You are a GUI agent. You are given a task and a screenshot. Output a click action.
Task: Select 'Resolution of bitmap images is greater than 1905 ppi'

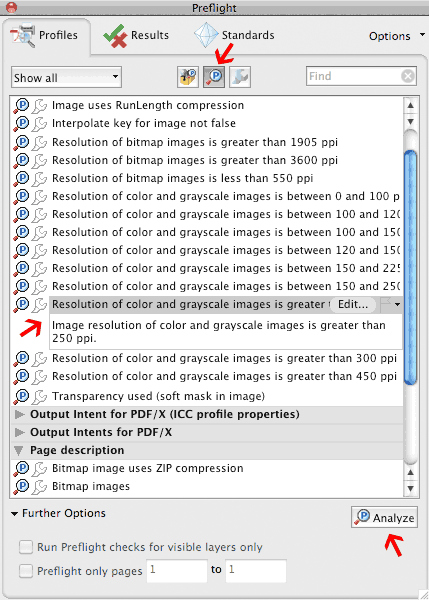pyautogui.click(x=207, y=142)
